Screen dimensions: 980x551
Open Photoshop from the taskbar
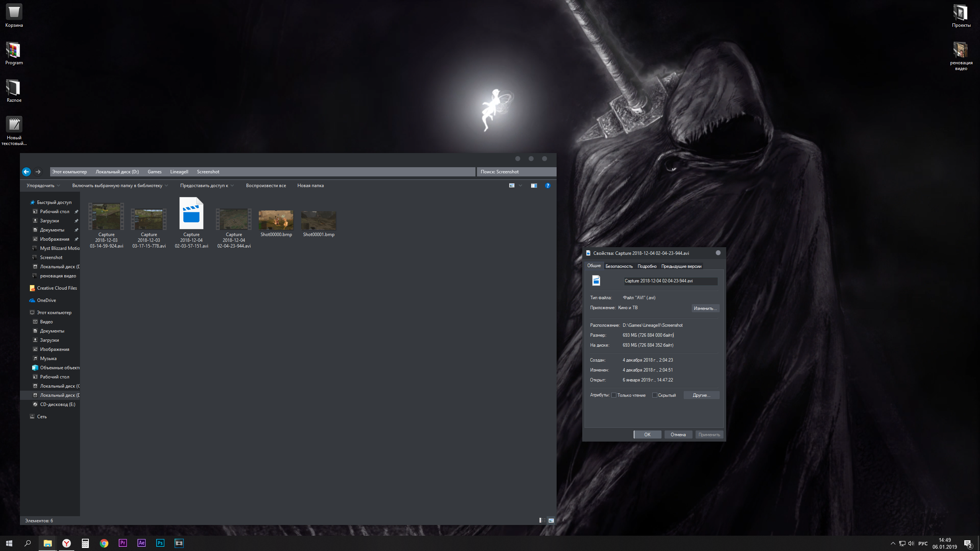(160, 543)
